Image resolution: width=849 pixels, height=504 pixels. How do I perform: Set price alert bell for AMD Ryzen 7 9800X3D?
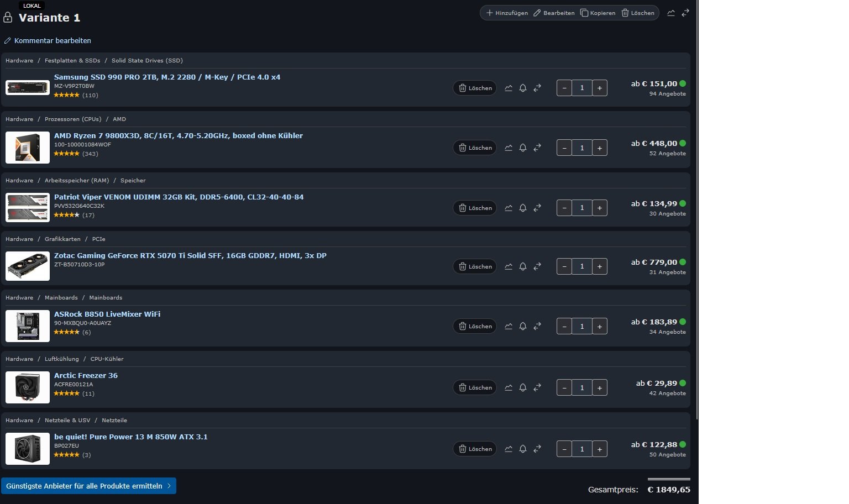point(523,148)
